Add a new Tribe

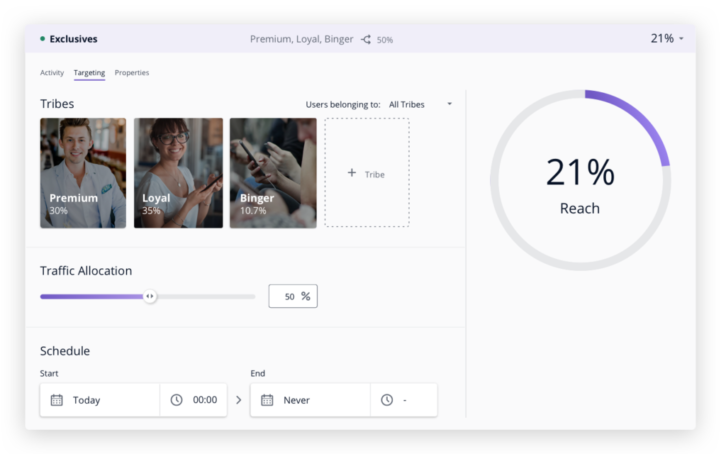[x=367, y=173]
